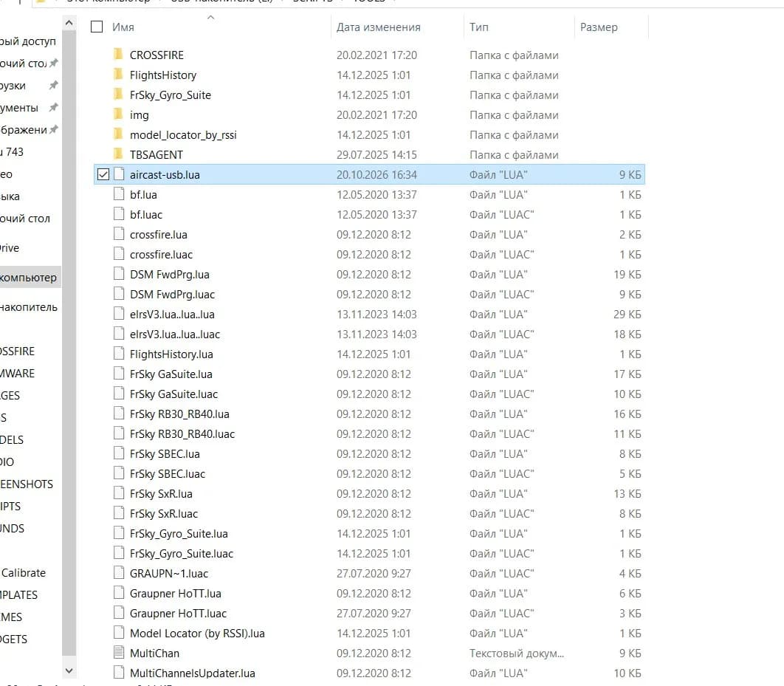The image size is (784, 686).
Task: Click the elrsV3.lua..lua..lua file icon
Action: pos(119,314)
